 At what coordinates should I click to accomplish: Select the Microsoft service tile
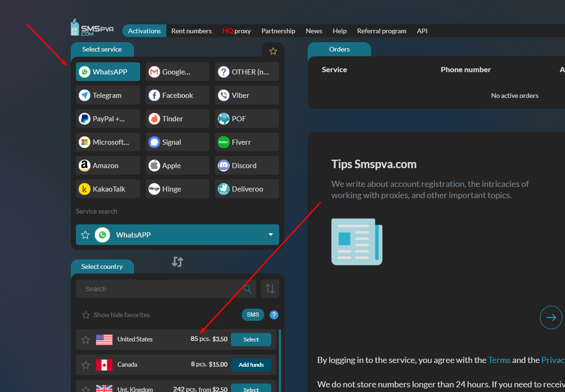(108, 142)
